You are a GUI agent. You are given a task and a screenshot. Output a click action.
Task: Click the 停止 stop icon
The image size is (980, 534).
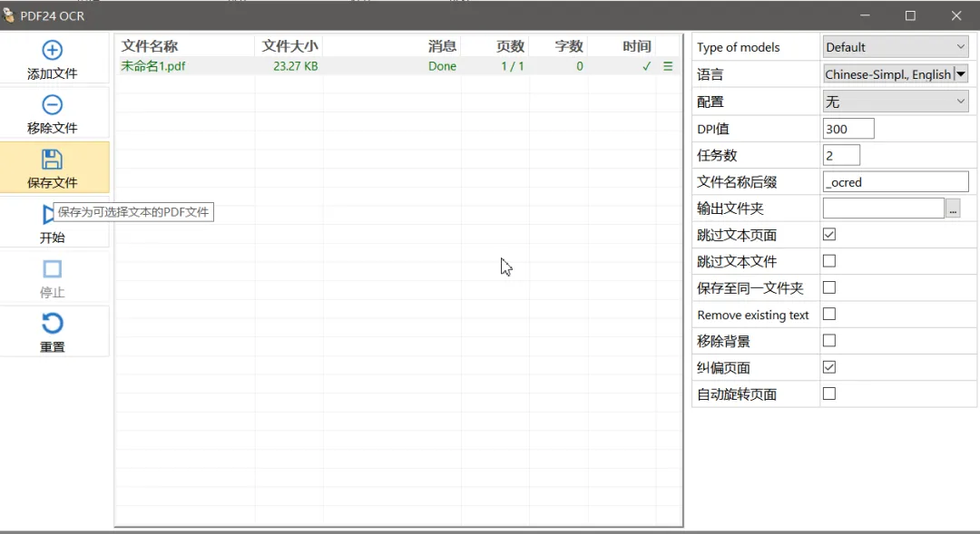click(x=52, y=269)
